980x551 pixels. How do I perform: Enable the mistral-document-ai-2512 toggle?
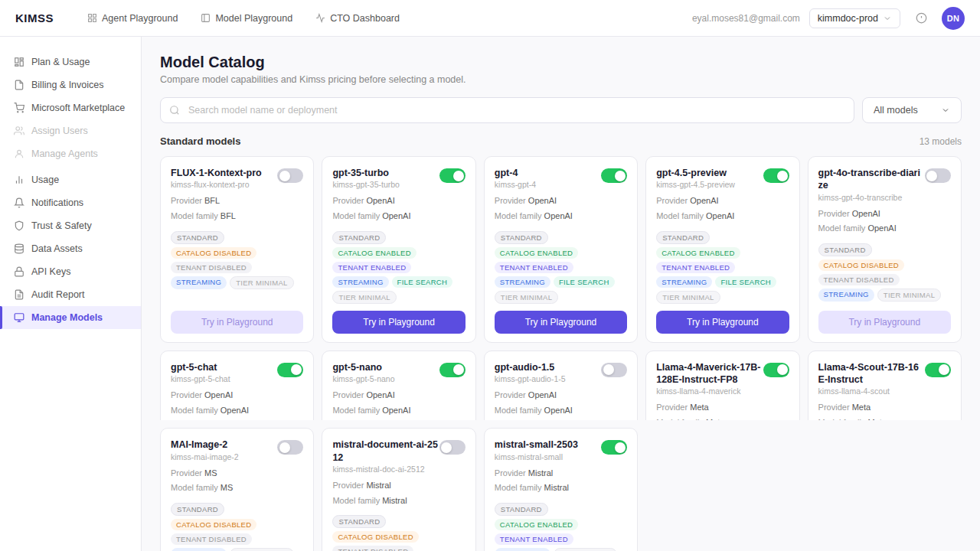(x=452, y=448)
